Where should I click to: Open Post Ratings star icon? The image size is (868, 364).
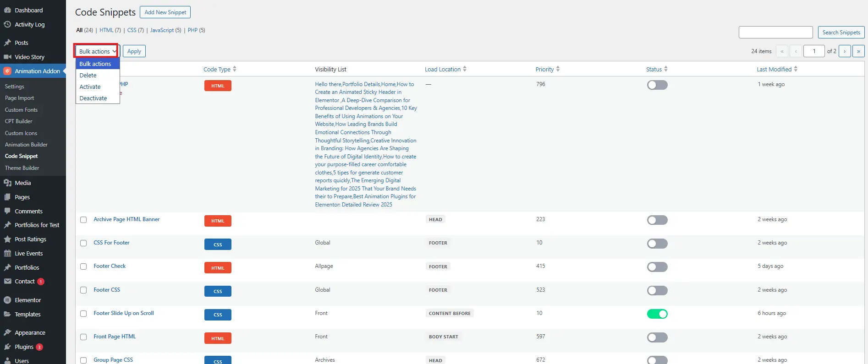point(7,239)
